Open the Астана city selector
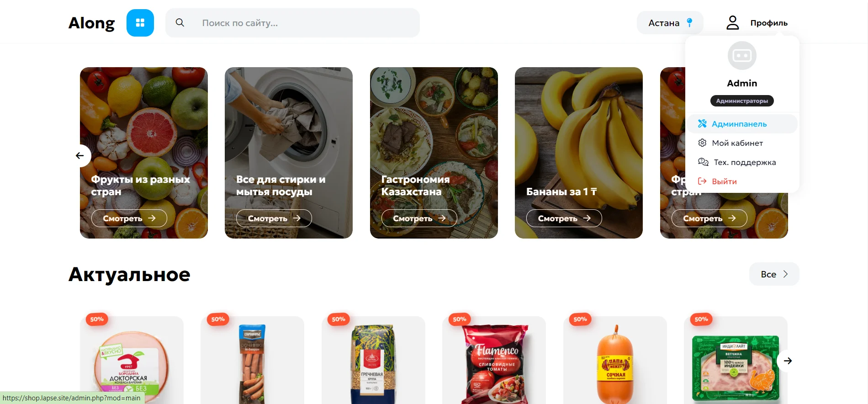Viewport: 868px width, 404px height. pos(670,23)
